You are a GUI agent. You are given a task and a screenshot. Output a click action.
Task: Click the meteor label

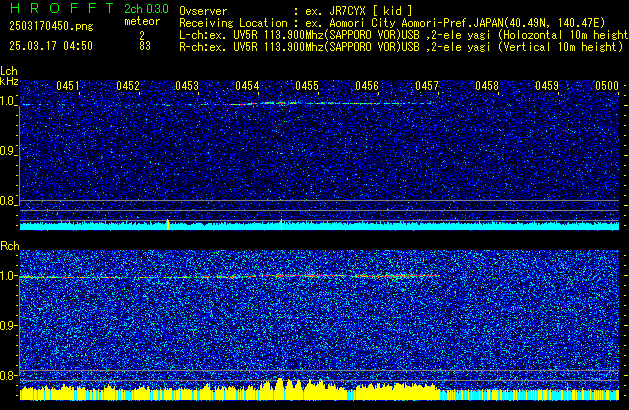coord(142,21)
